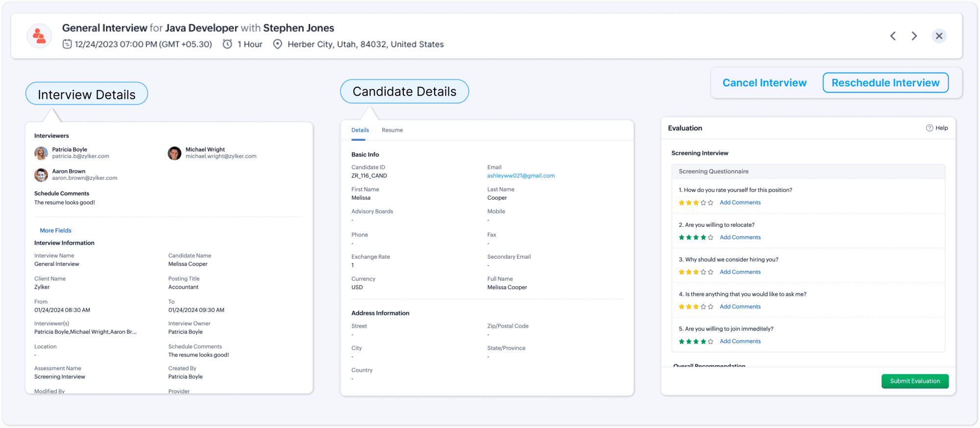Click Cancel Interview
980x428 pixels.
click(764, 83)
